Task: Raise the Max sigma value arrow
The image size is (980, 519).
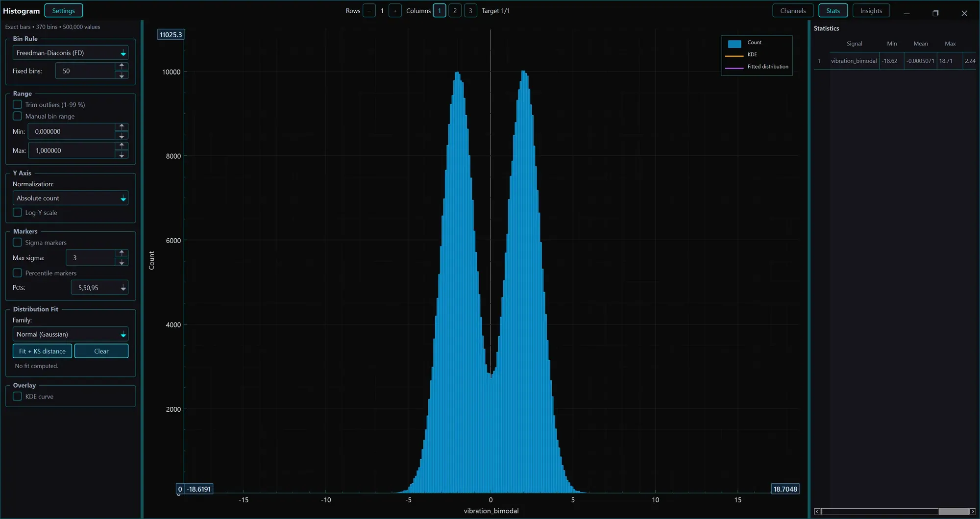Action: click(122, 253)
